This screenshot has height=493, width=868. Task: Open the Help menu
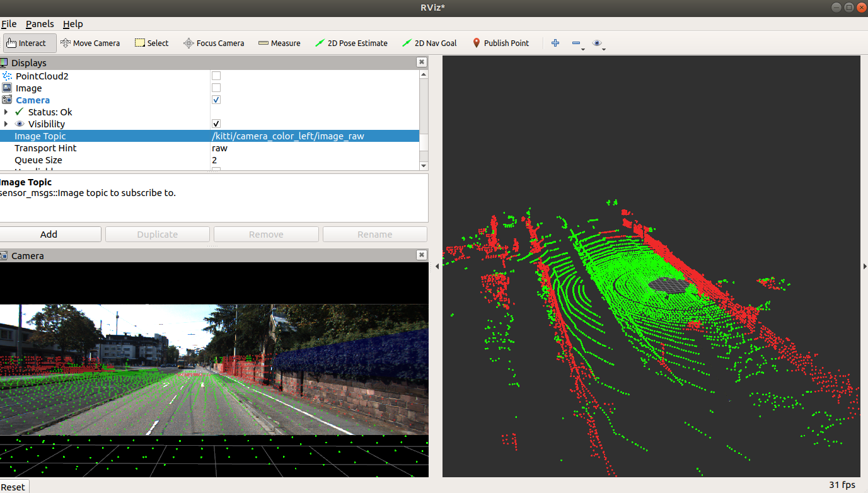[x=73, y=24]
